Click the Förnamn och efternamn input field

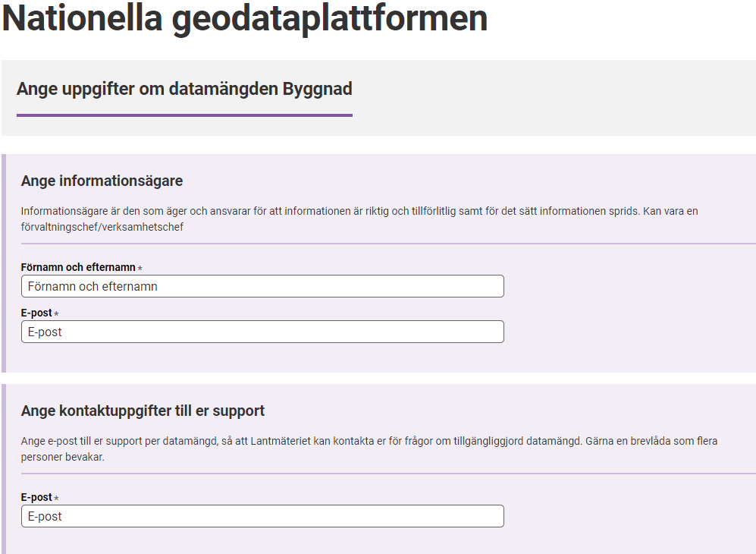[x=262, y=286]
